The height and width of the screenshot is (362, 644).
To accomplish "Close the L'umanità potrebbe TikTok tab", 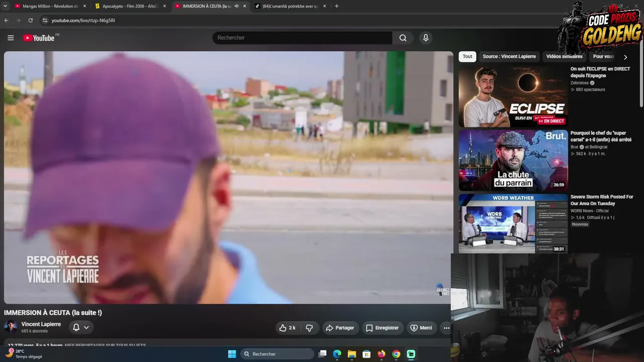I will [325, 6].
